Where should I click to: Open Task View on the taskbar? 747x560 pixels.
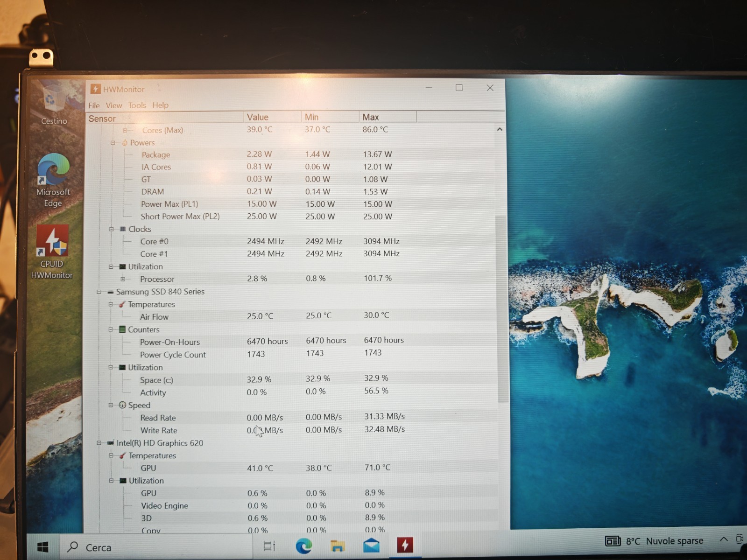(269, 546)
